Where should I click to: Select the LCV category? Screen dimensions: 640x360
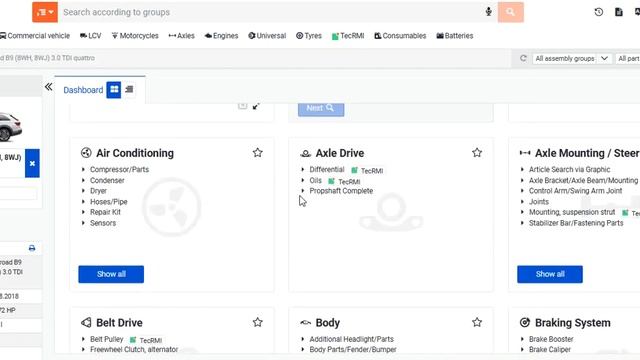tap(91, 36)
